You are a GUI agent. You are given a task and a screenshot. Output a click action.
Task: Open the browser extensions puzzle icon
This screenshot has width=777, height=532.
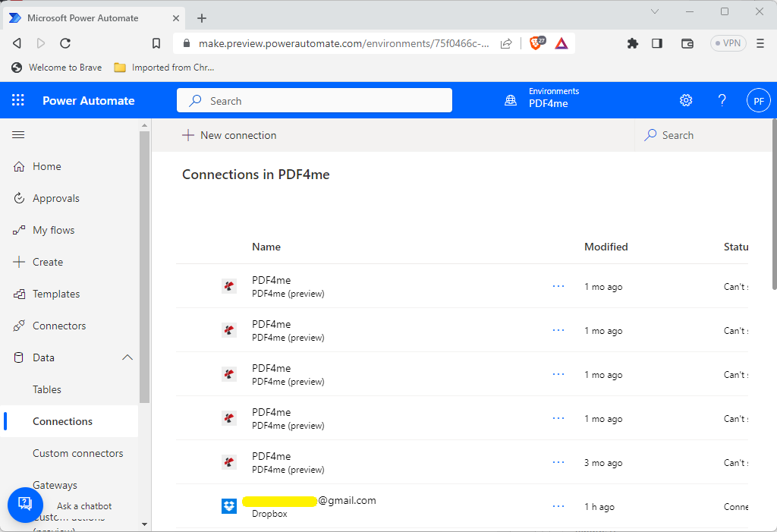coord(633,43)
